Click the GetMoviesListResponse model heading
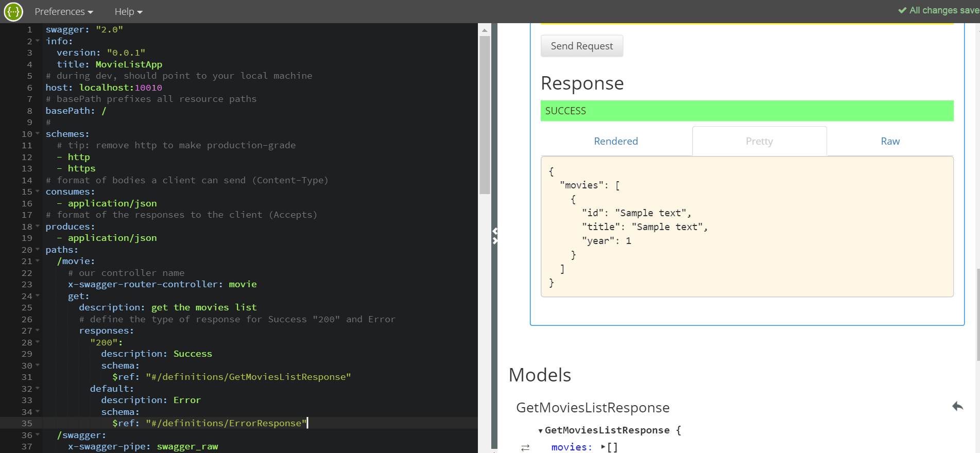 tap(593, 407)
